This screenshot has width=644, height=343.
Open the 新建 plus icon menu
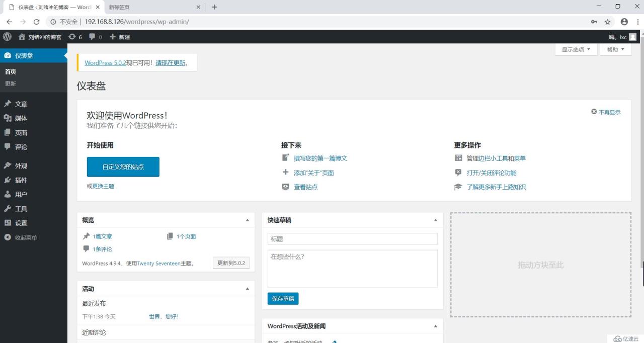(x=114, y=36)
